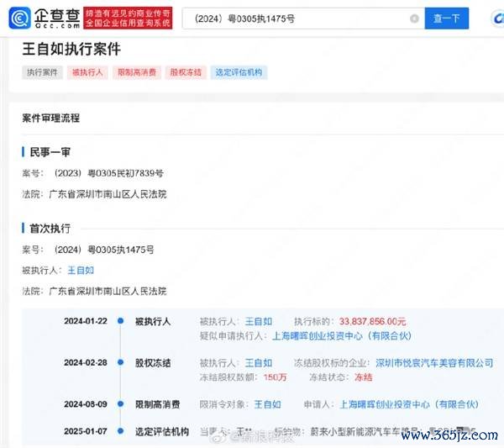Click the 民事一审 section heading

coord(50,152)
